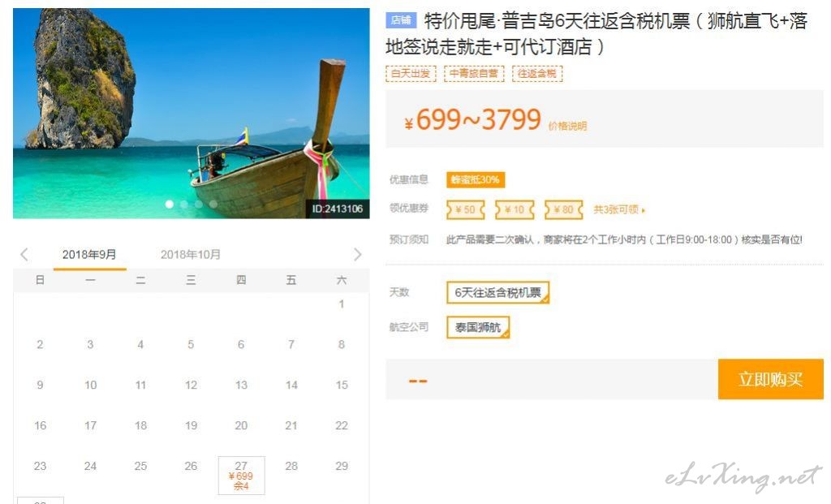Pick September 27 priced ¥699
The width and height of the screenshot is (831, 504).
pos(241,476)
